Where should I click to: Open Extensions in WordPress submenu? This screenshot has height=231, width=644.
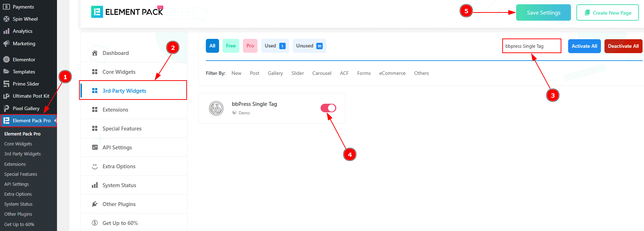tap(15, 164)
